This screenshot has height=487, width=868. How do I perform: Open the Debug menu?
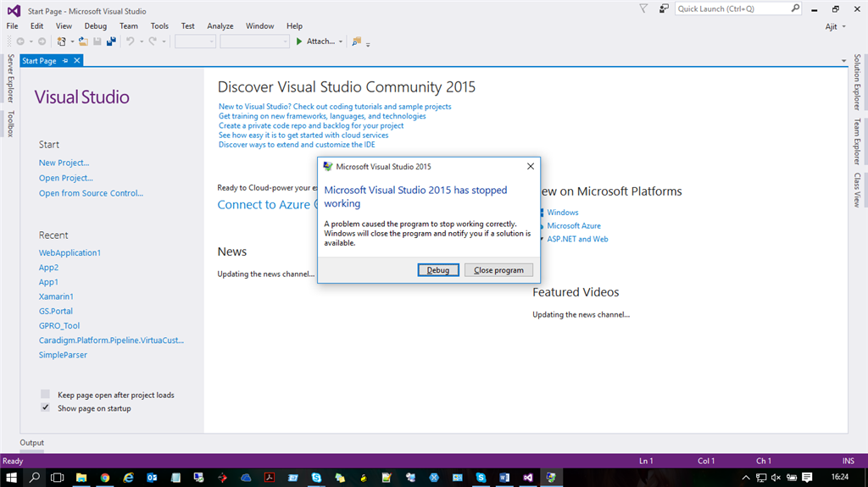pos(95,26)
